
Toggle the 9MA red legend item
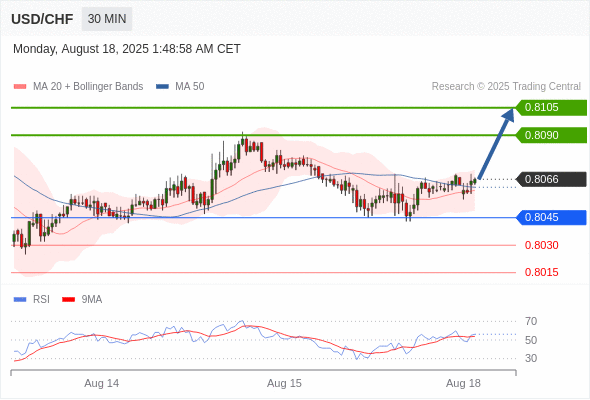pos(82,300)
